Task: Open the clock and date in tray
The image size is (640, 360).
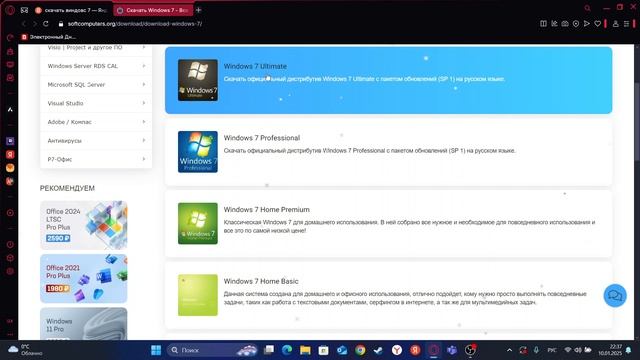Action: (611, 350)
